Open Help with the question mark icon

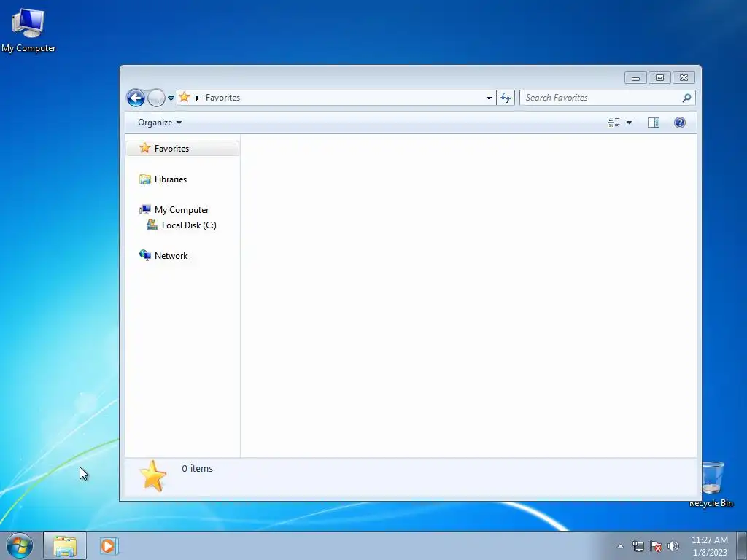(x=680, y=122)
